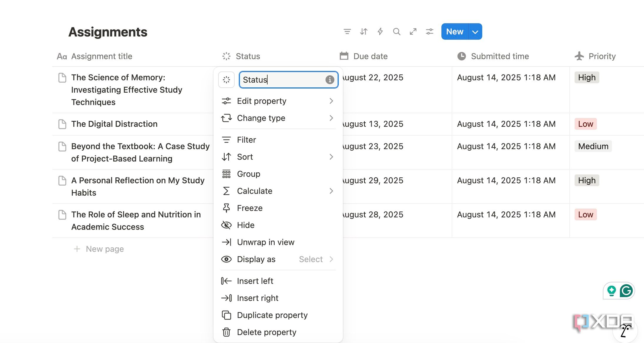The image size is (644, 343).
Task: Open Submitted time column header
Action: pyautogui.click(x=493, y=56)
